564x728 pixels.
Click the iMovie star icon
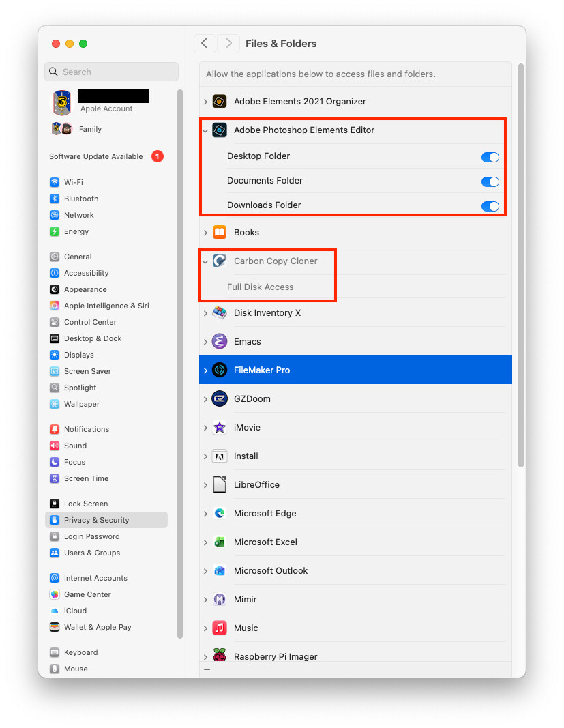(219, 427)
